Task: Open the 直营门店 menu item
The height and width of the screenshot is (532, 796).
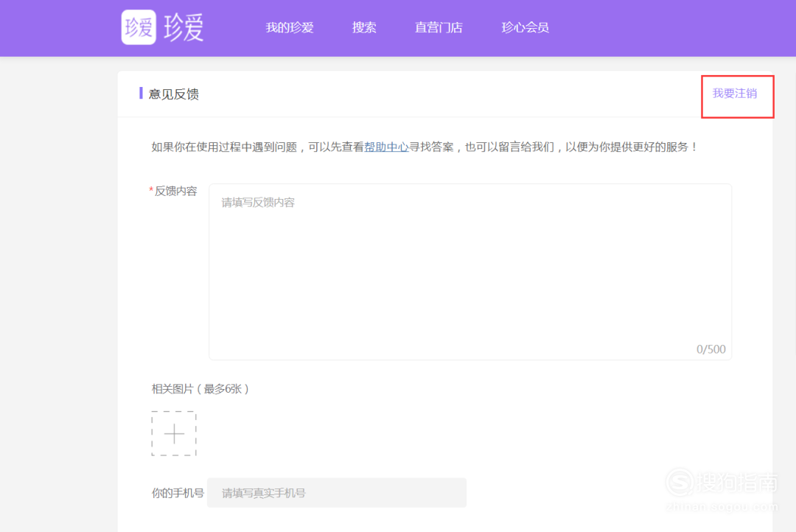Action: [439, 27]
